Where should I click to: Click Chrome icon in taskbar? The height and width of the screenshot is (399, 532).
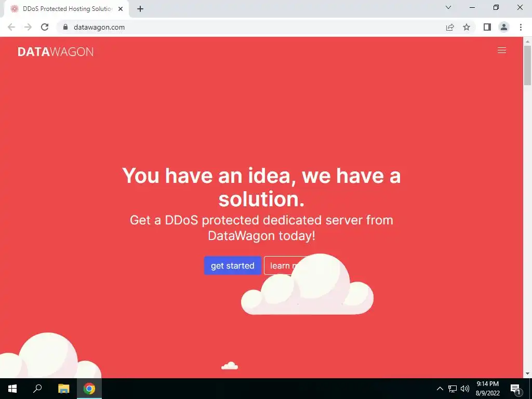tap(89, 389)
